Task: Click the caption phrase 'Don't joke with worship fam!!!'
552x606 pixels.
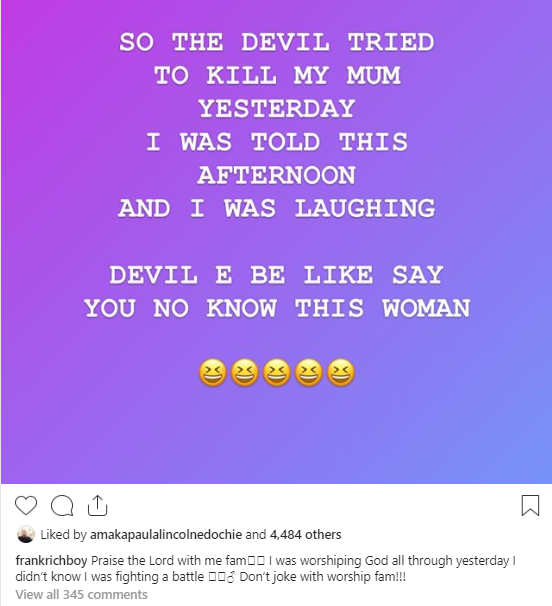Action: (323, 577)
